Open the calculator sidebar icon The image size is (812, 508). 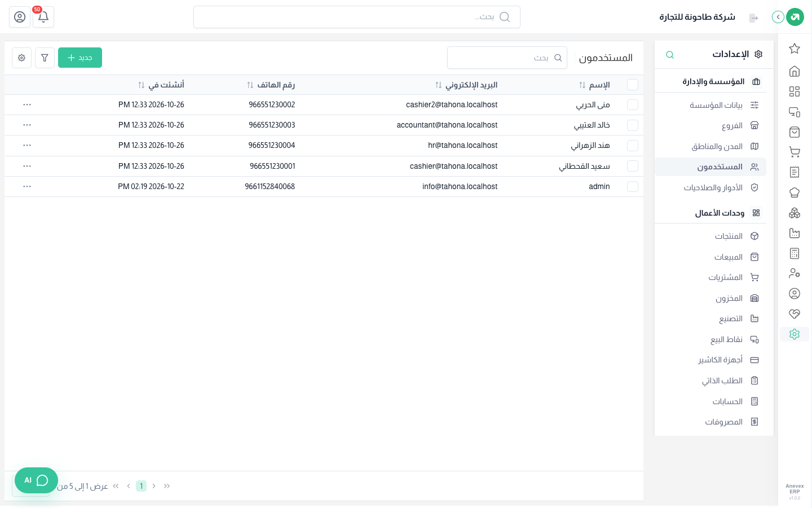click(x=795, y=253)
